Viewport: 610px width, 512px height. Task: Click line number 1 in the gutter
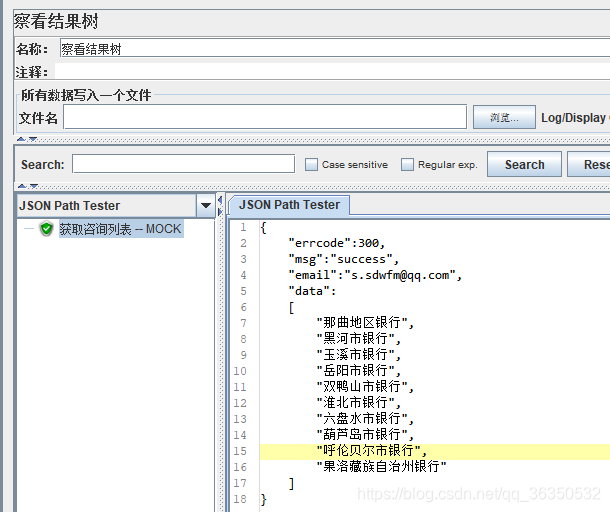point(243,227)
